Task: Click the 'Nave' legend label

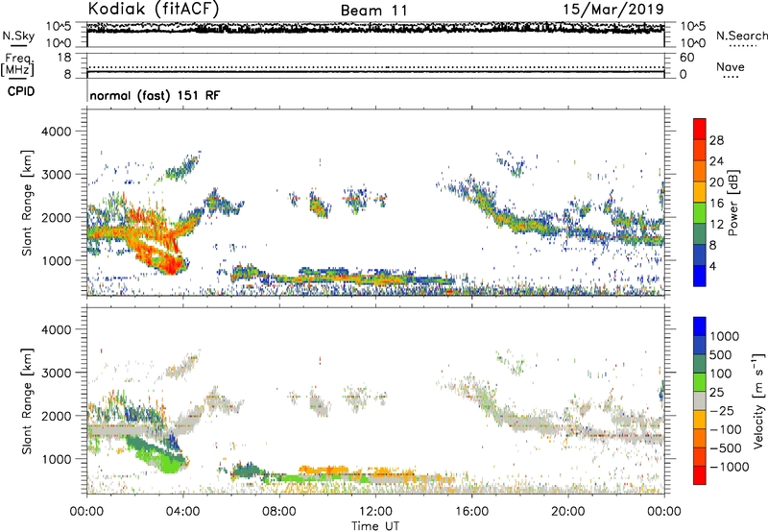Action: pos(731,66)
